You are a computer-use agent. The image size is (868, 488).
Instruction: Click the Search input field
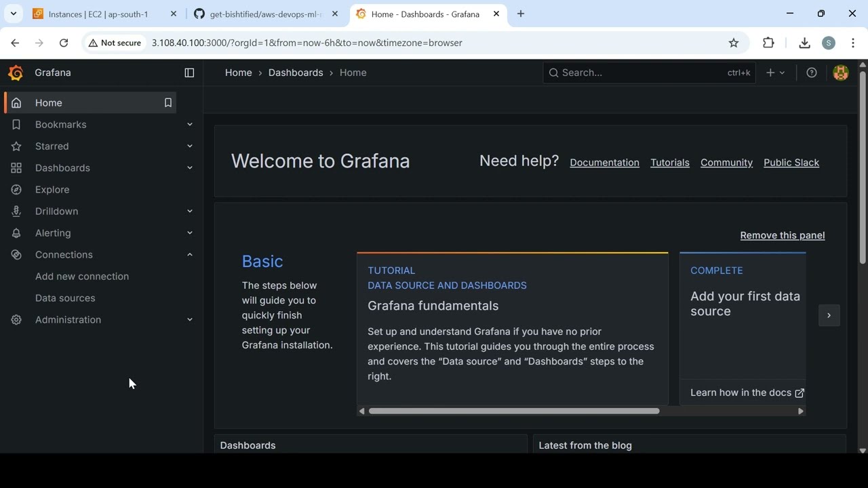coord(649,73)
